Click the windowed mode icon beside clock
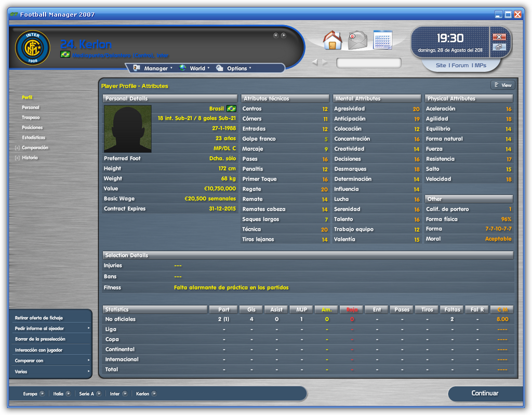 pyautogui.click(x=499, y=47)
